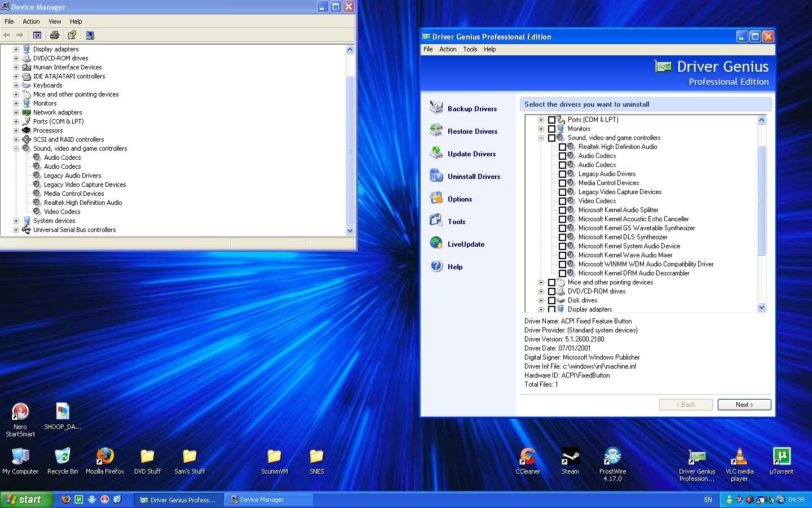This screenshot has width=812, height=508.
Task: Open the Tools section in the sidebar
Action: tap(456, 221)
